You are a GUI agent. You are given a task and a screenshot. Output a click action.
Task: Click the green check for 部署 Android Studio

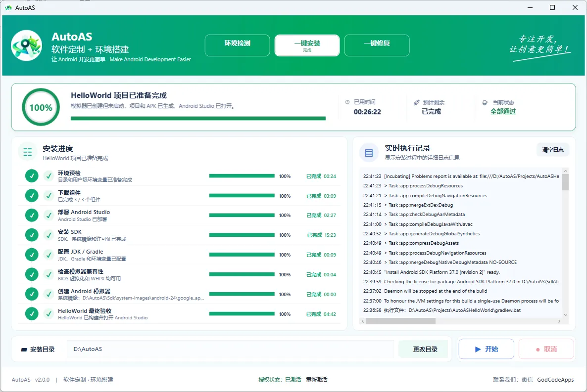[32, 215]
